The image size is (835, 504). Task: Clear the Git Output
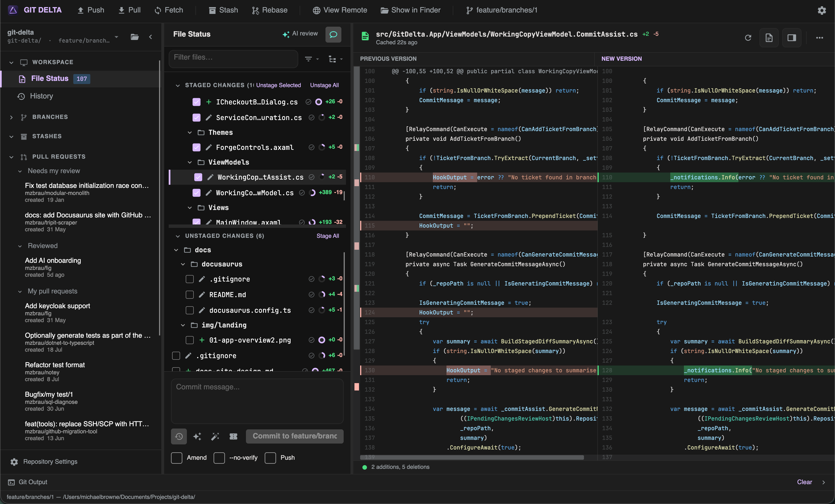point(805,482)
